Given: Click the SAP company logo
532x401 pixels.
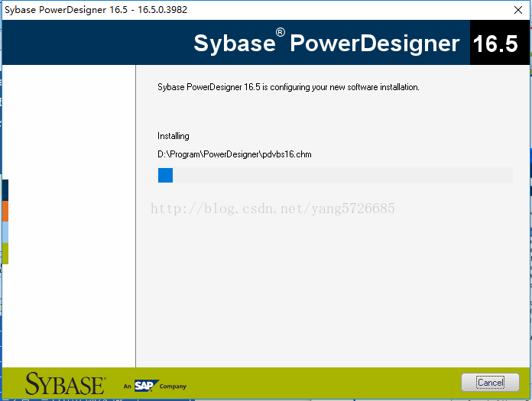Looking at the screenshot, I should coord(146,386).
